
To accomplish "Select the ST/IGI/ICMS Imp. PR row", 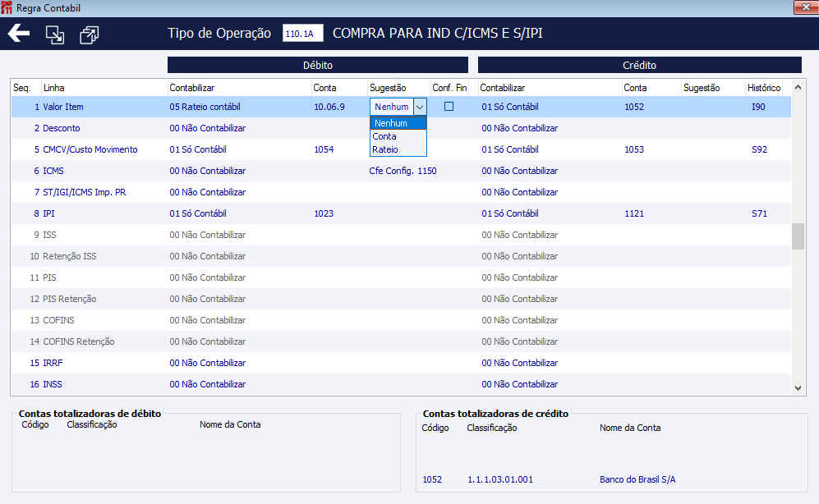I will tap(84, 192).
